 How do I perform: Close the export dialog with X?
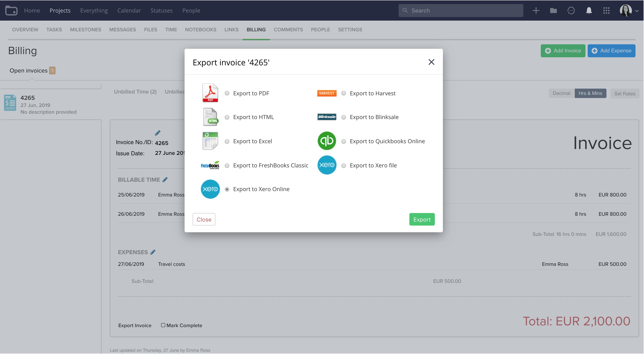click(431, 62)
